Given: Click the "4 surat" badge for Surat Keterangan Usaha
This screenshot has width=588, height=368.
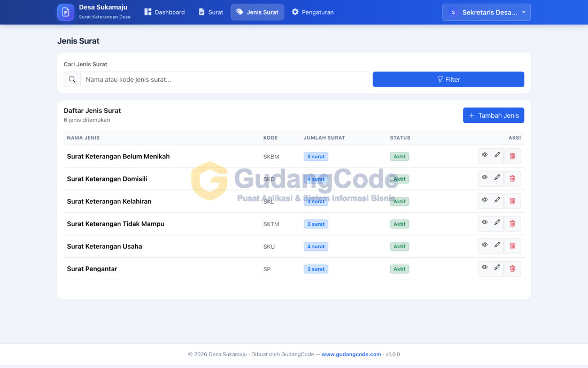Looking at the screenshot, I should 316,247.
